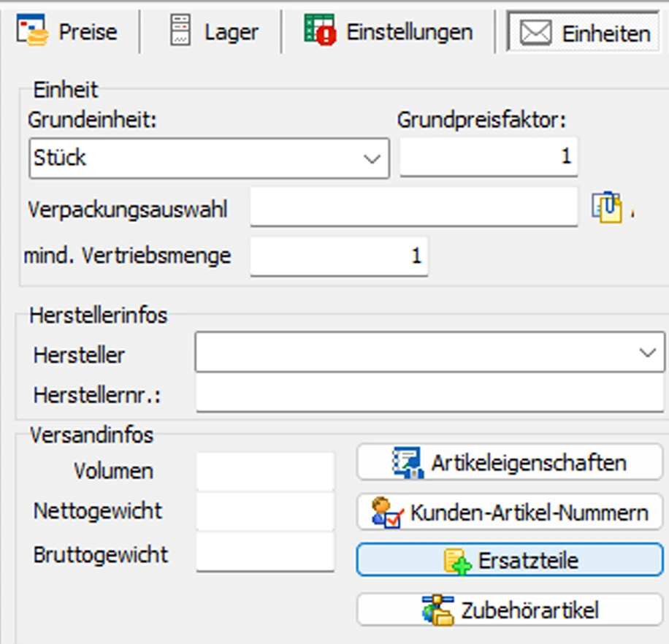
Task: Expand the Hersteller dropdown arrow
Action: [x=647, y=353]
